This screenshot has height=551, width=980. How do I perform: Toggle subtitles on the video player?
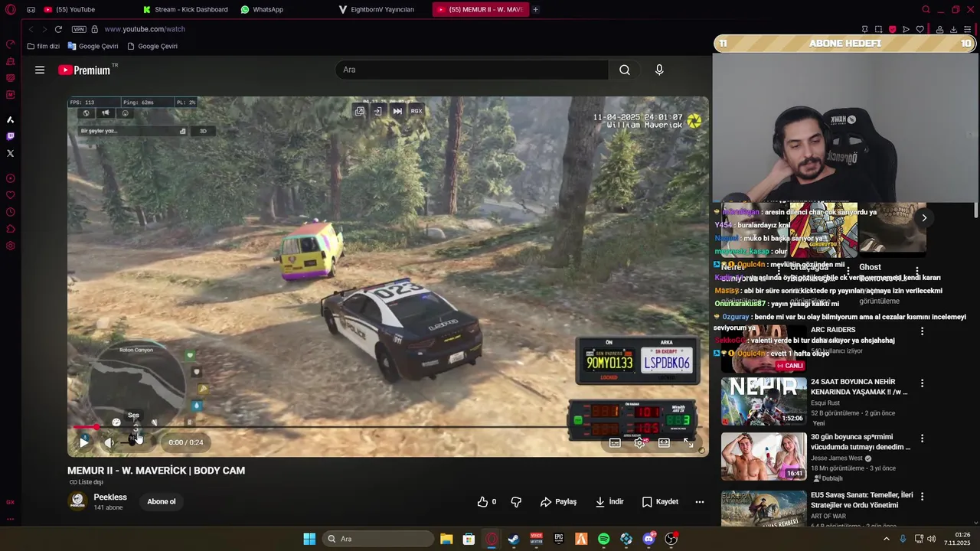(x=615, y=442)
